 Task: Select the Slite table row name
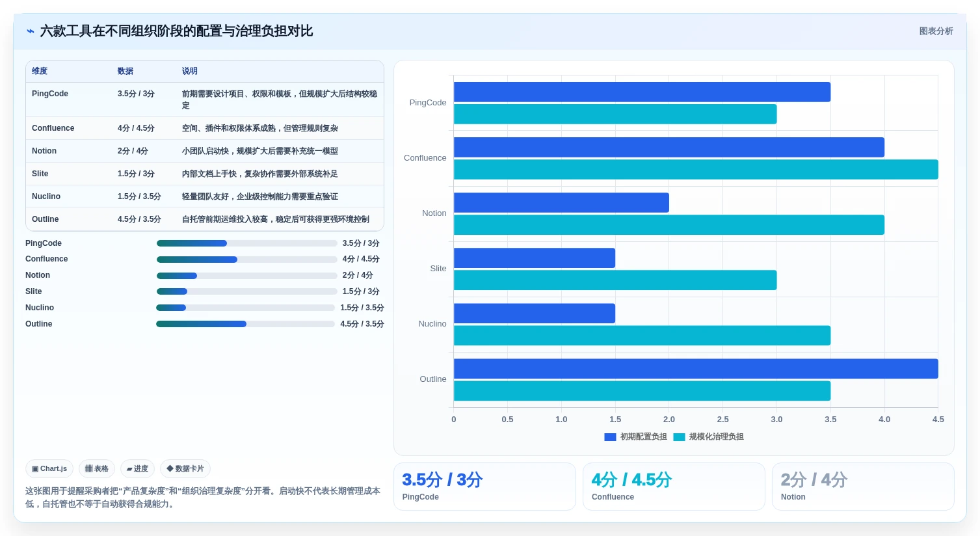40,174
